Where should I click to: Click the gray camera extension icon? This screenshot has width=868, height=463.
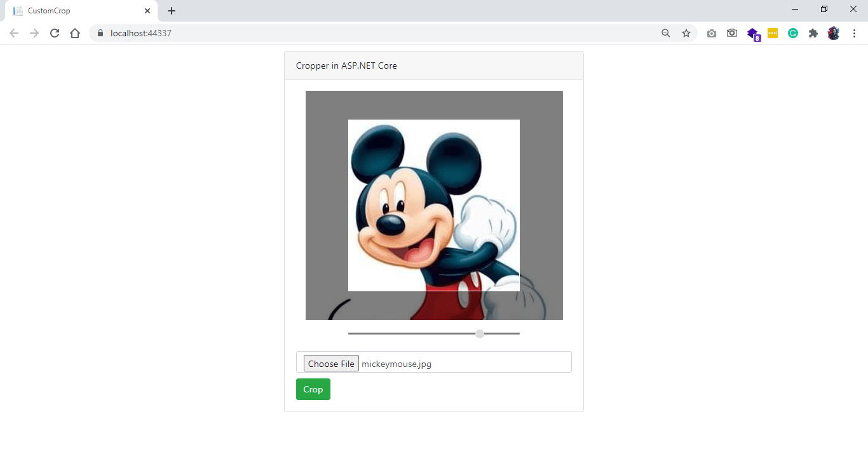click(712, 33)
